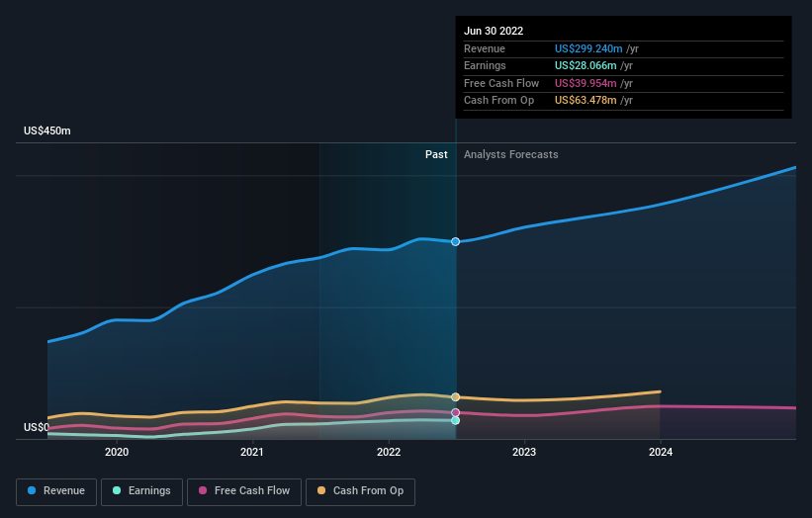Screen dimensions: 812x518
Task: Click the 2023 x-axis label
Action: tap(524, 452)
